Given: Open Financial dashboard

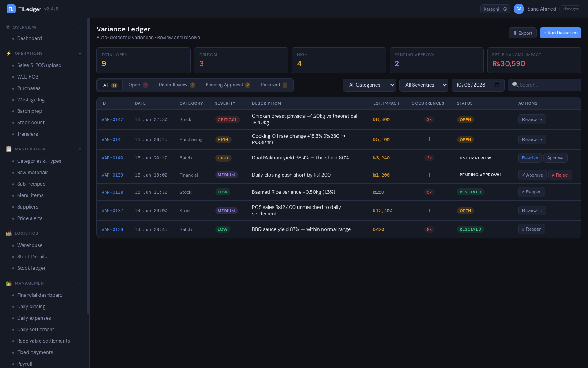Looking at the screenshot, I should coord(40,295).
